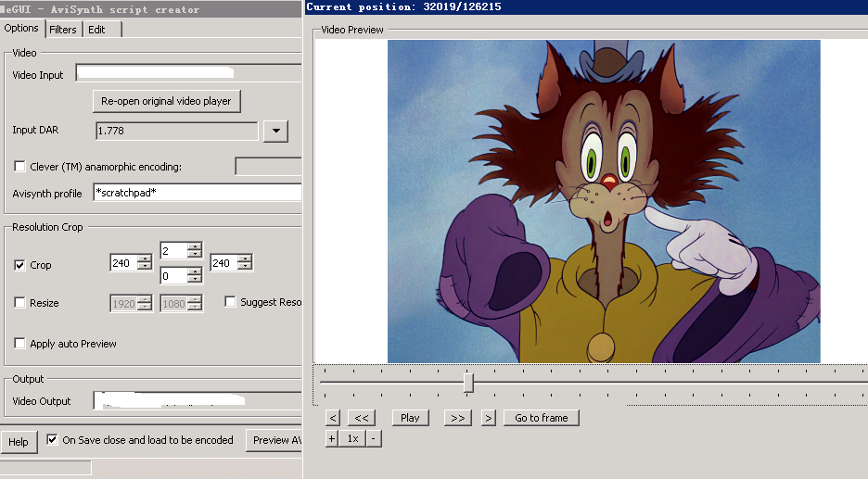Click the Input DAR value box
This screenshot has height=479, width=868.
click(x=176, y=131)
